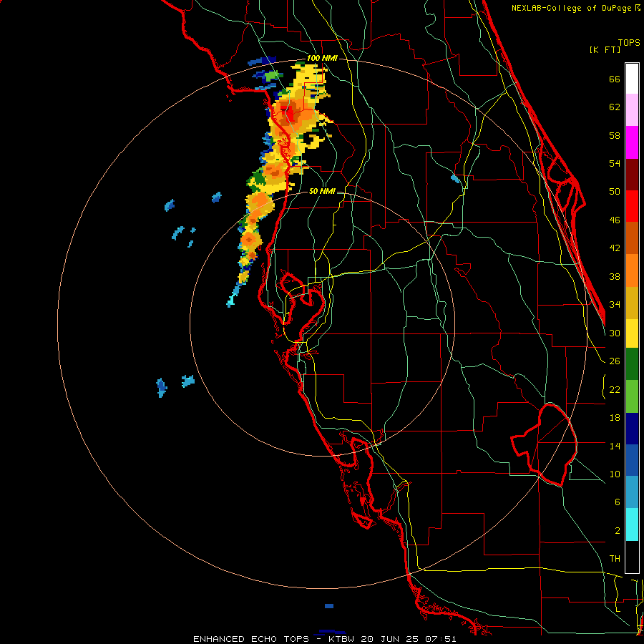
Task: Click the dark maroon legend swatch below 54
Action: click(x=632, y=175)
